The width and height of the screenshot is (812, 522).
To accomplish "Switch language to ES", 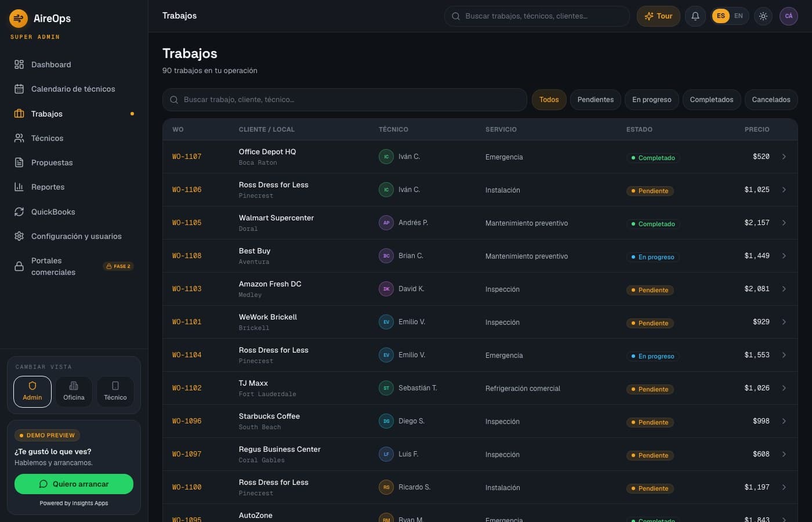I will [x=721, y=16].
